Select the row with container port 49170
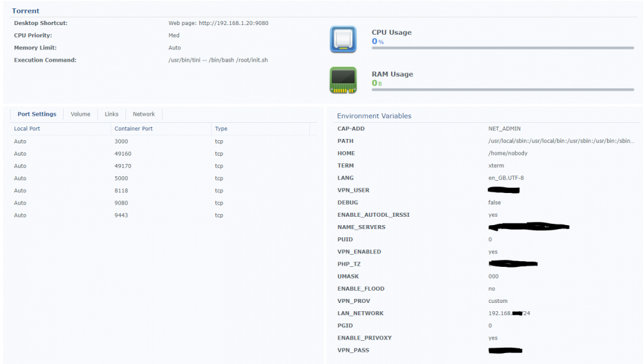 pos(163,166)
